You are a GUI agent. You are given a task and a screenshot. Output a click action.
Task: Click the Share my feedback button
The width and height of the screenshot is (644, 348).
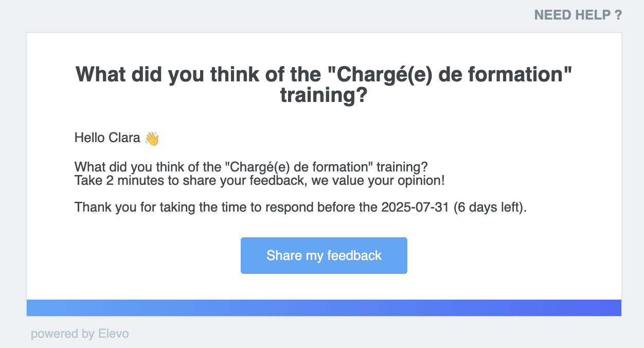[324, 255]
